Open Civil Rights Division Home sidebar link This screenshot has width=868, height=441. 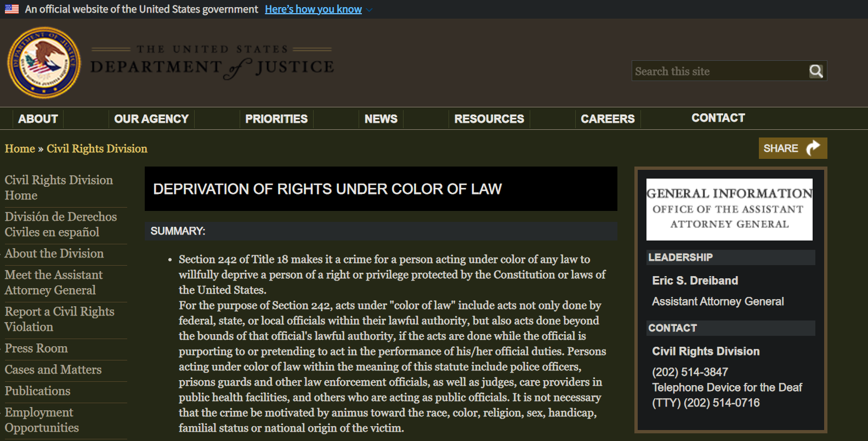click(x=59, y=188)
